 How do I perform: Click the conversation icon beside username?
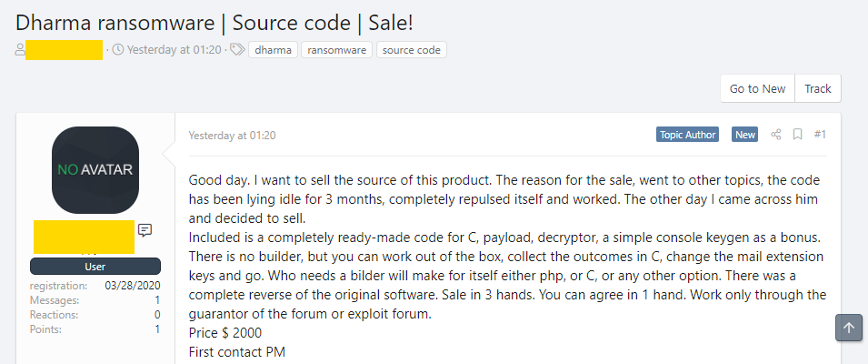click(x=145, y=229)
